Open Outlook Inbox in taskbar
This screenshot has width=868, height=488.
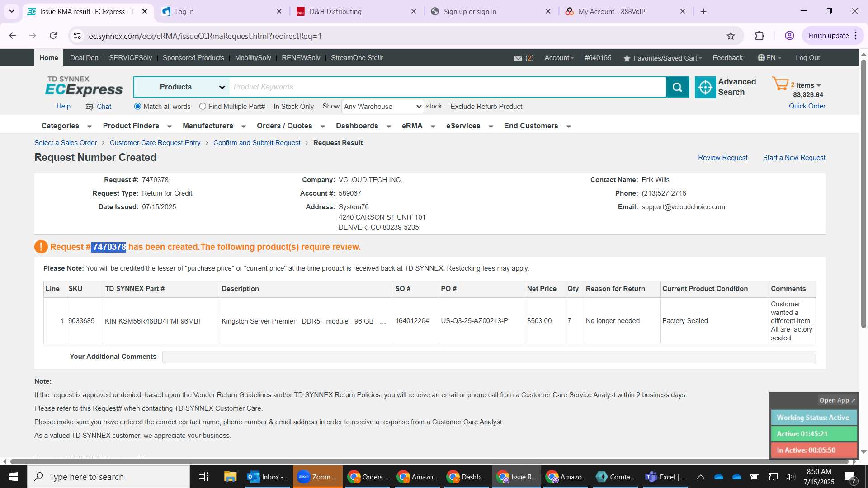(x=268, y=477)
